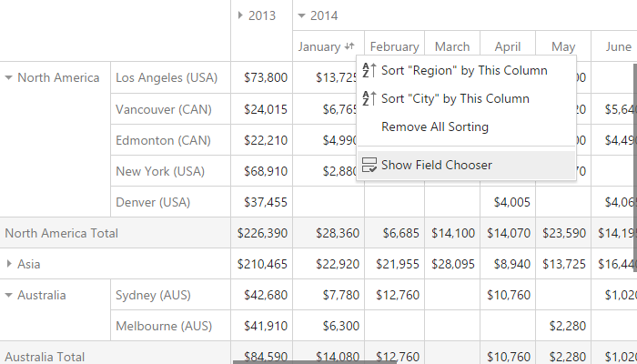Click the A-Z icon beside Sort "City" by This Column
This screenshot has height=364, width=637.
click(x=369, y=98)
